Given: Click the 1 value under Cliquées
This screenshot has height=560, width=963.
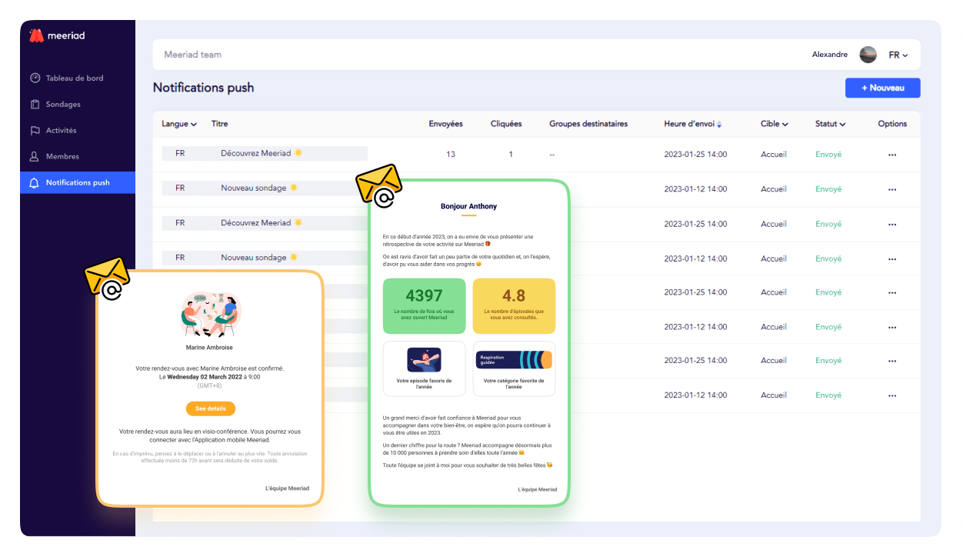Looking at the screenshot, I should pos(511,155).
